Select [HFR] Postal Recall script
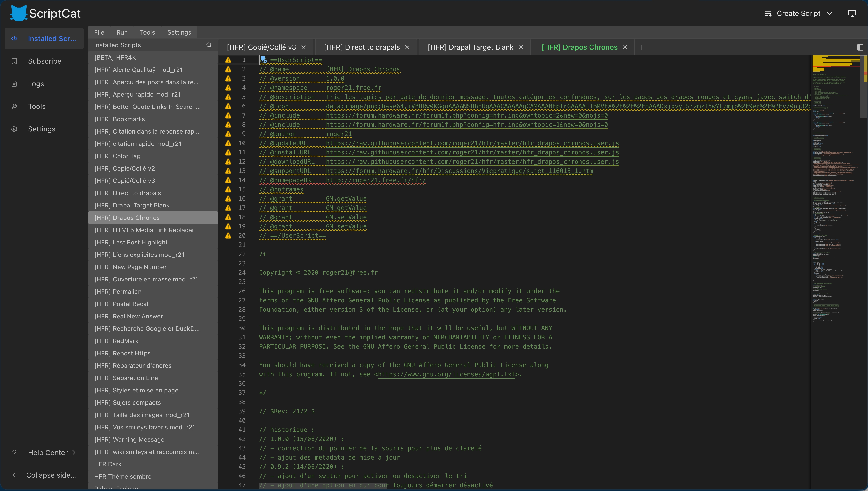 click(153, 304)
